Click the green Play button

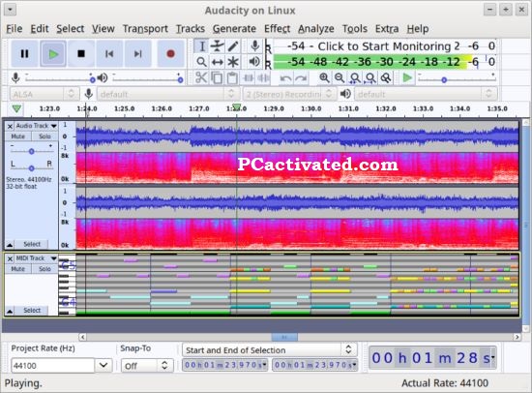click(x=53, y=53)
